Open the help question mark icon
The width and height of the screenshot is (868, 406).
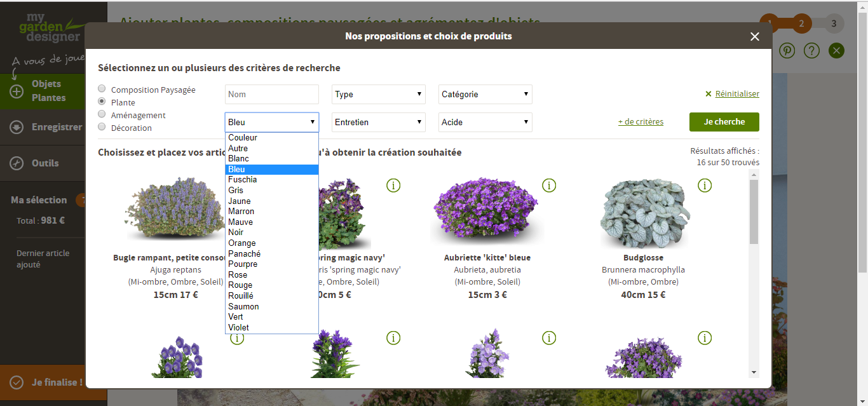[811, 51]
